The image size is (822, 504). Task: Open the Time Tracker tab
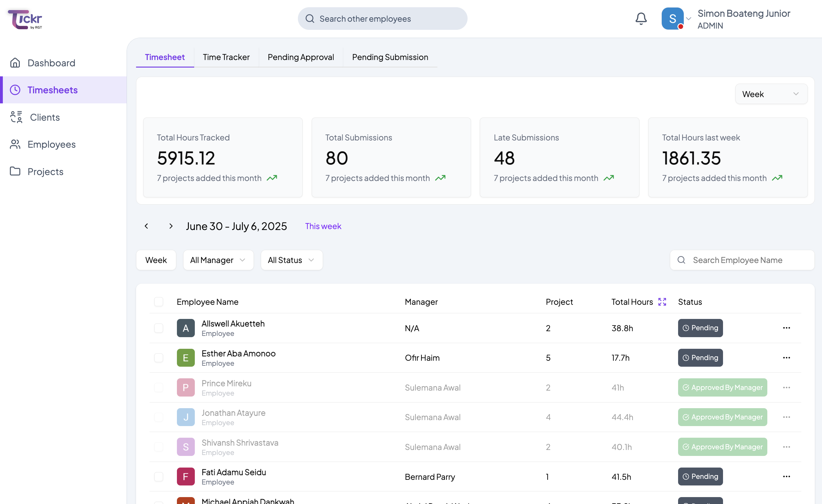(x=226, y=57)
